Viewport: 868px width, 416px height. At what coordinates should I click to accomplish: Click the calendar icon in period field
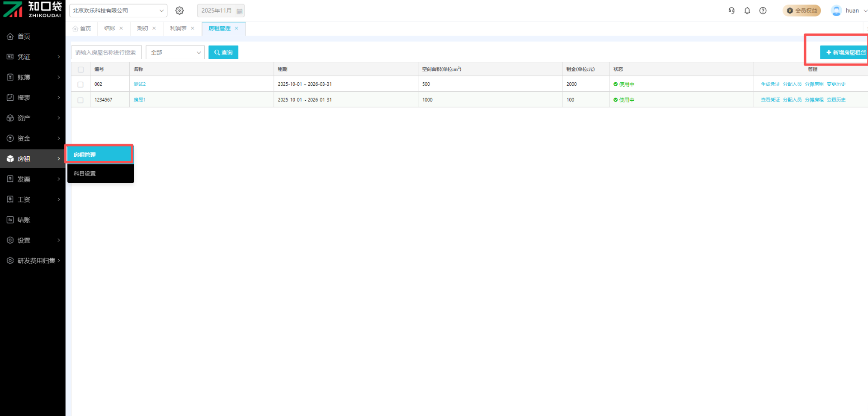click(240, 11)
